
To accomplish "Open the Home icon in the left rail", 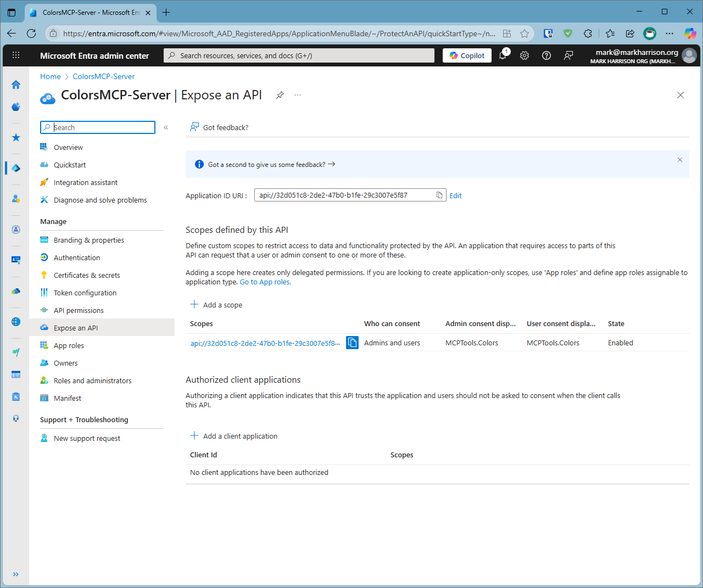I will pos(15,85).
